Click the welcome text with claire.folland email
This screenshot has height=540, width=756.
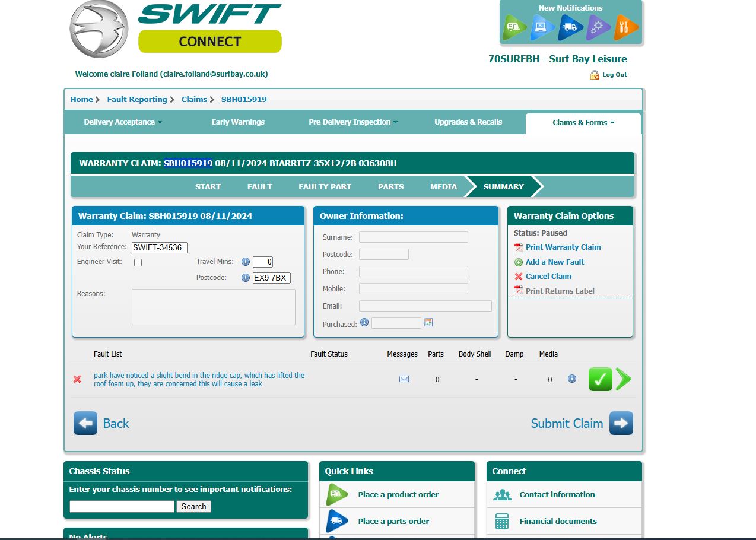pyautogui.click(x=171, y=74)
